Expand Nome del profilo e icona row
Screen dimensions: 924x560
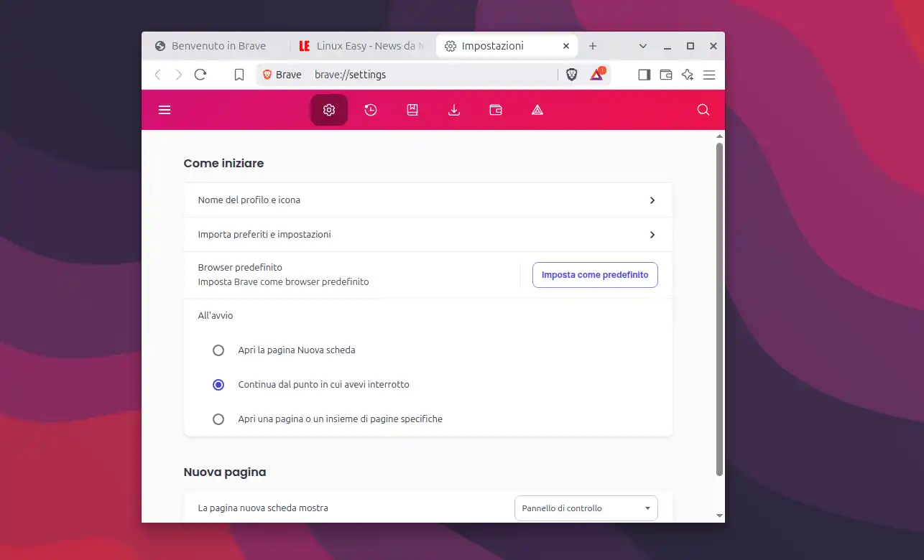click(x=428, y=200)
